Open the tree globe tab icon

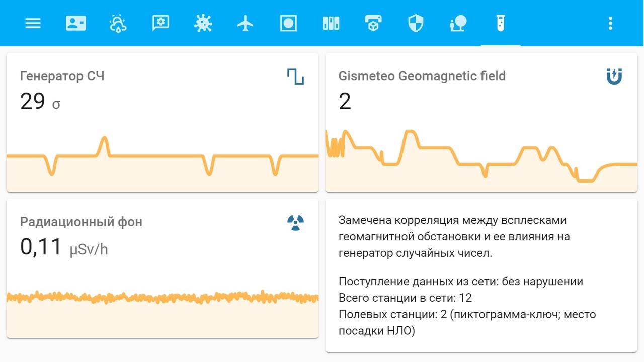point(458,23)
